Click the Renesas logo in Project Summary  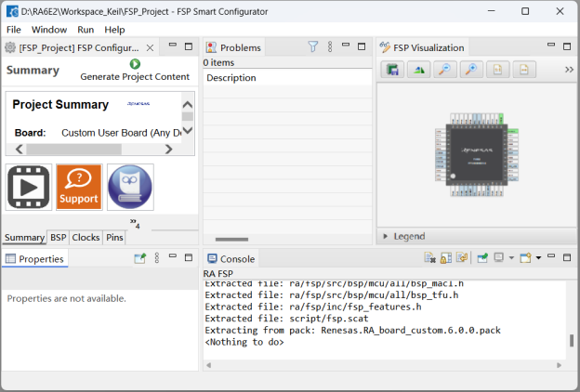tap(138, 104)
